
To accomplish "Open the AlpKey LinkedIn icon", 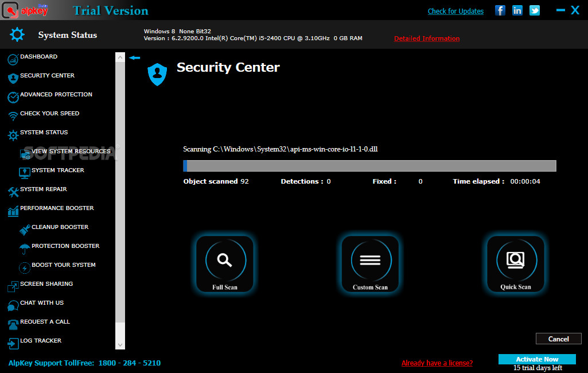I will (517, 10).
